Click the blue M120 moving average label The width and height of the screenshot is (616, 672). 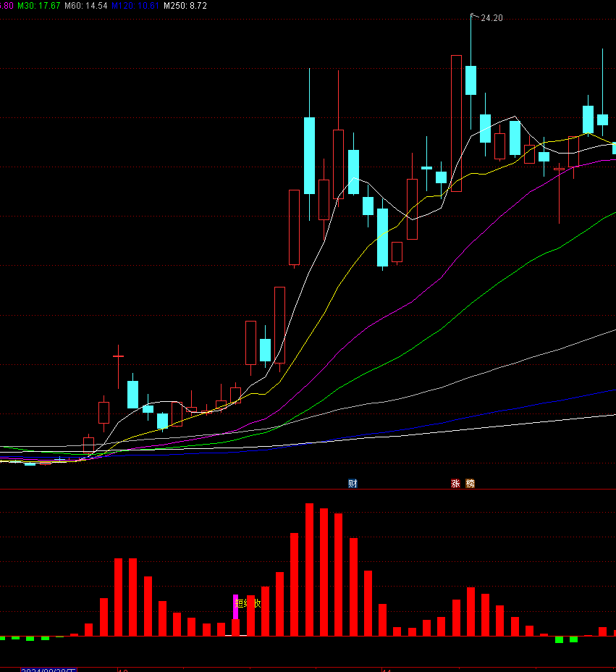(x=135, y=5)
